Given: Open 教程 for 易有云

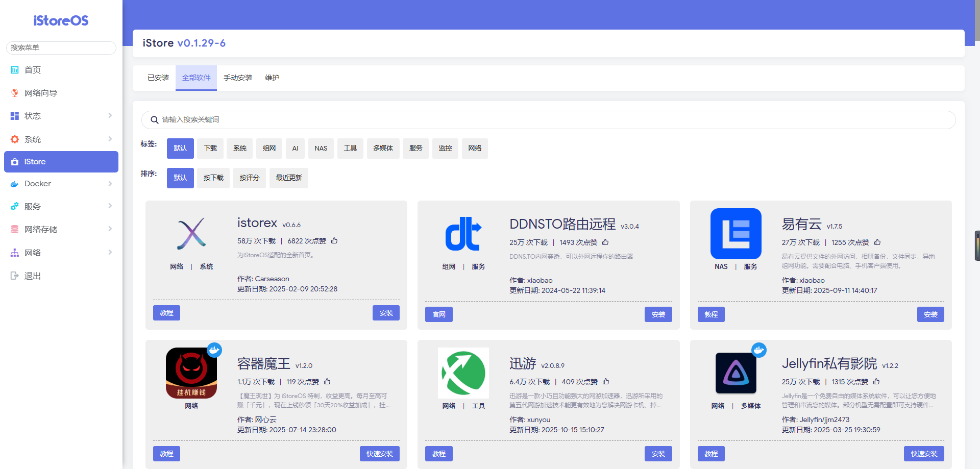Looking at the screenshot, I should (x=711, y=314).
